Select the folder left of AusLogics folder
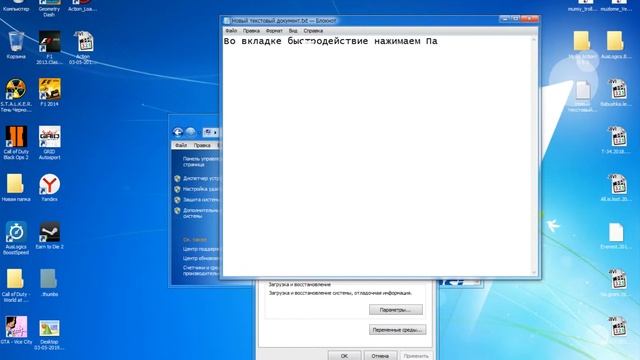This screenshot has width=640, height=360. pos(582,47)
